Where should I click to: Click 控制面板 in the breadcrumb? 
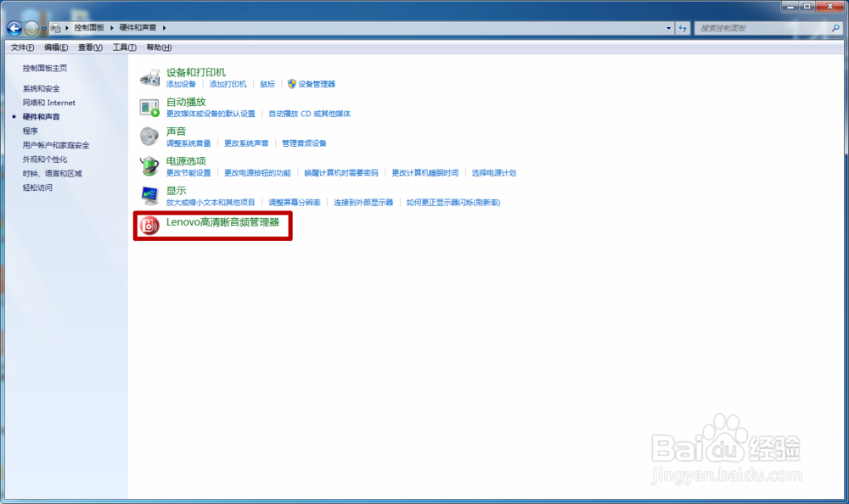[89, 28]
